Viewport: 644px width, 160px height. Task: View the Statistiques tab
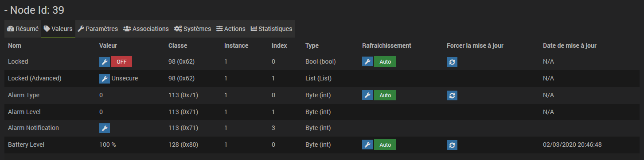[x=271, y=29]
